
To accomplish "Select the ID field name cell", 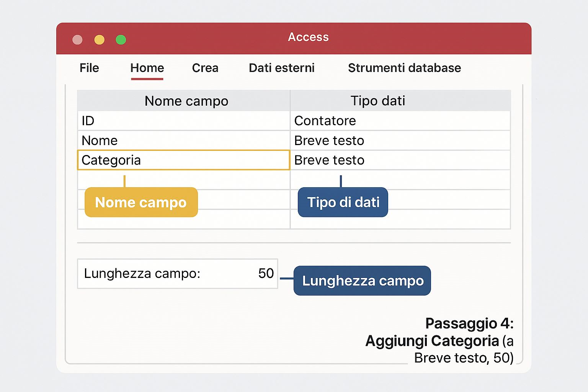I will click(183, 121).
